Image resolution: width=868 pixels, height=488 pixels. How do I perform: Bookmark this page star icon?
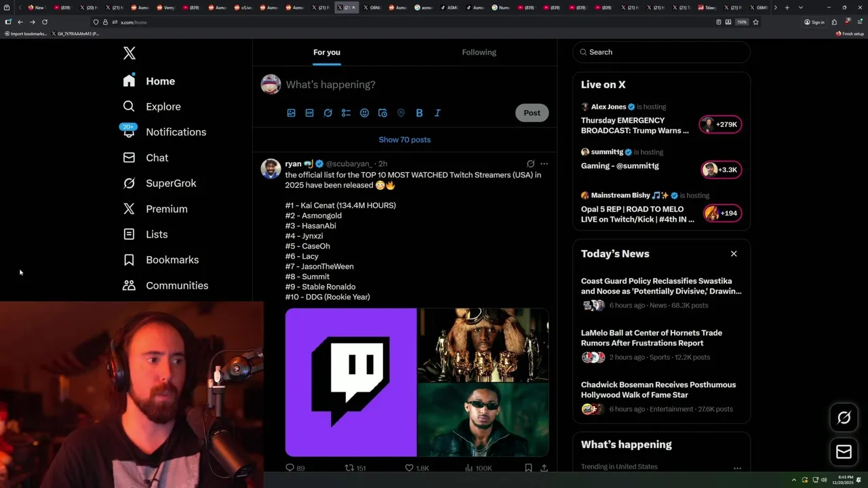755,22
